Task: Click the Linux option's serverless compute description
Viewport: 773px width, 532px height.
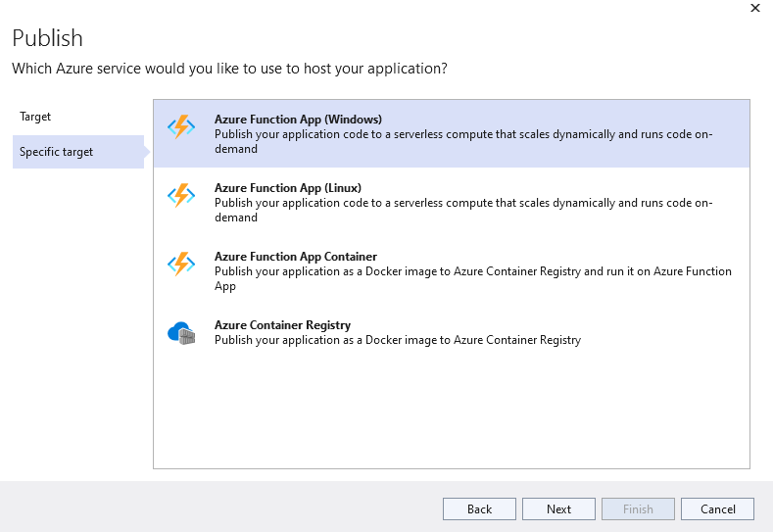Action: point(463,210)
